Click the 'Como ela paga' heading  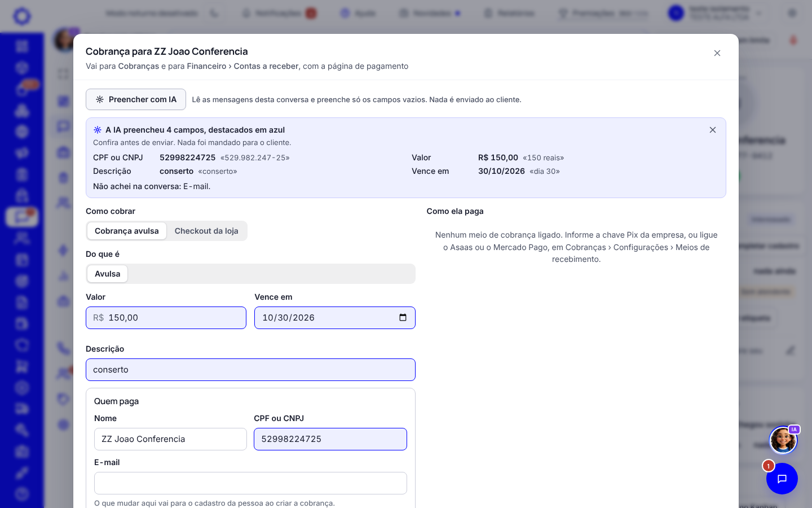[x=455, y=211]
